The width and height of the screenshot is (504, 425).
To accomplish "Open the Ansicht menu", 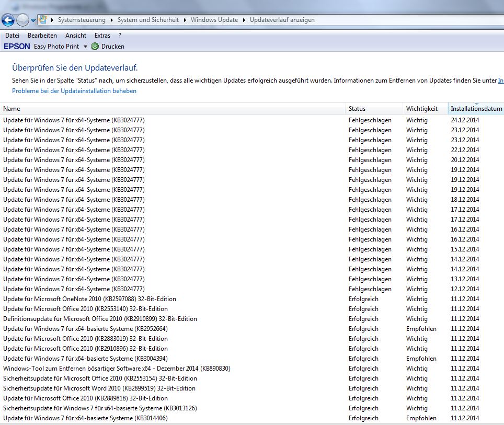I will (76, 36).
